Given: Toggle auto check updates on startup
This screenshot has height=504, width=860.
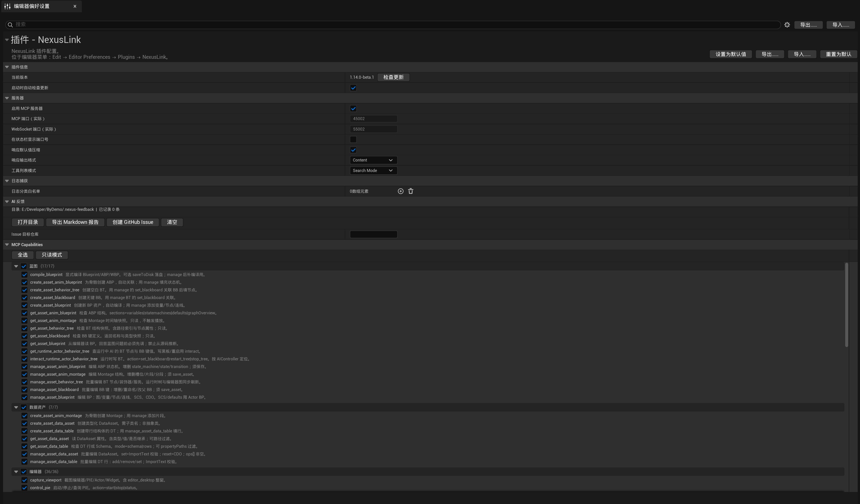Looking at the screenshot, I should (353, 88).
